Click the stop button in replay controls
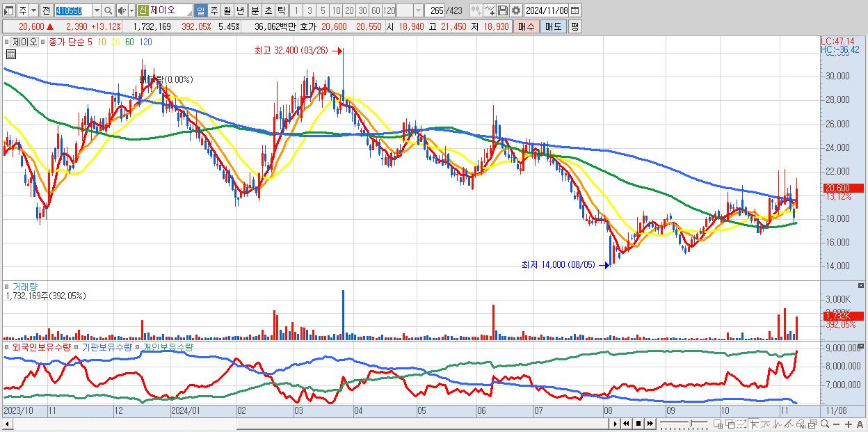Screen dimensions: 868x432 tap(638, 424)
